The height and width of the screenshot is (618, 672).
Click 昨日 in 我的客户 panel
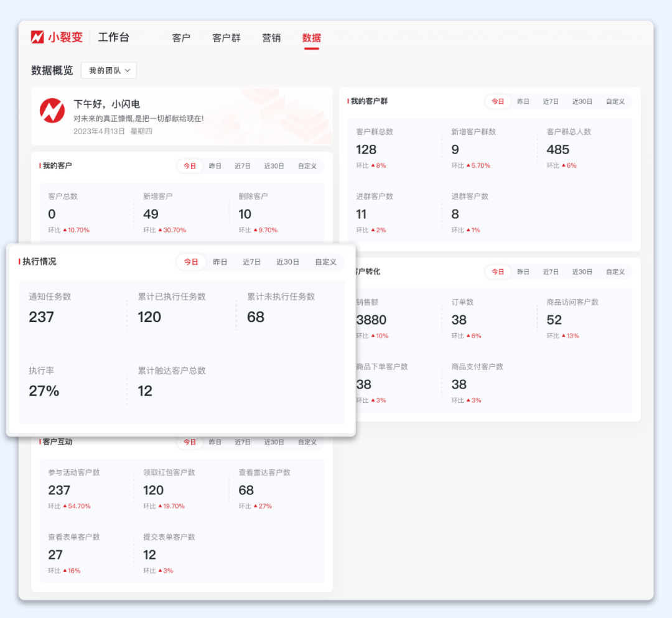[x=215, y=166]
